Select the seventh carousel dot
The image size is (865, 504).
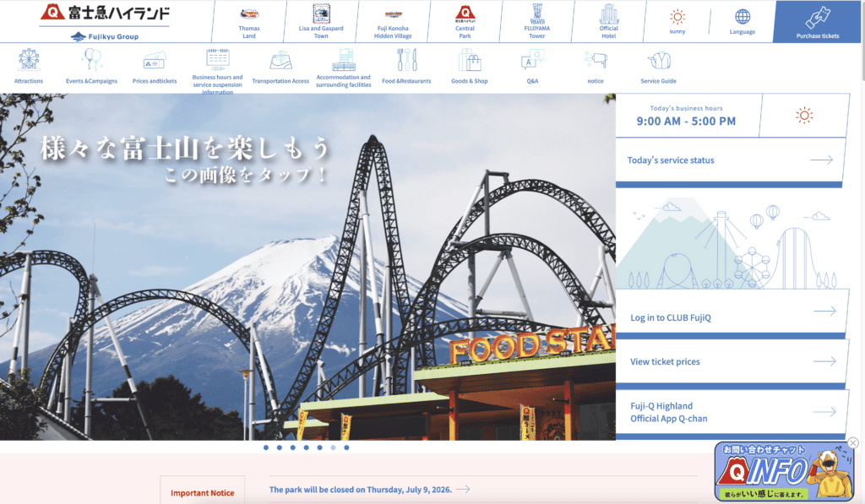[x=346, y=447]
